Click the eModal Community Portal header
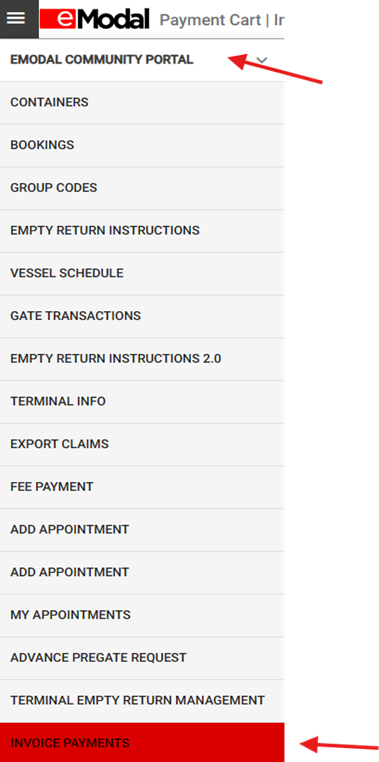The height and width of the screenshot is (762, 379). (142, 60)
